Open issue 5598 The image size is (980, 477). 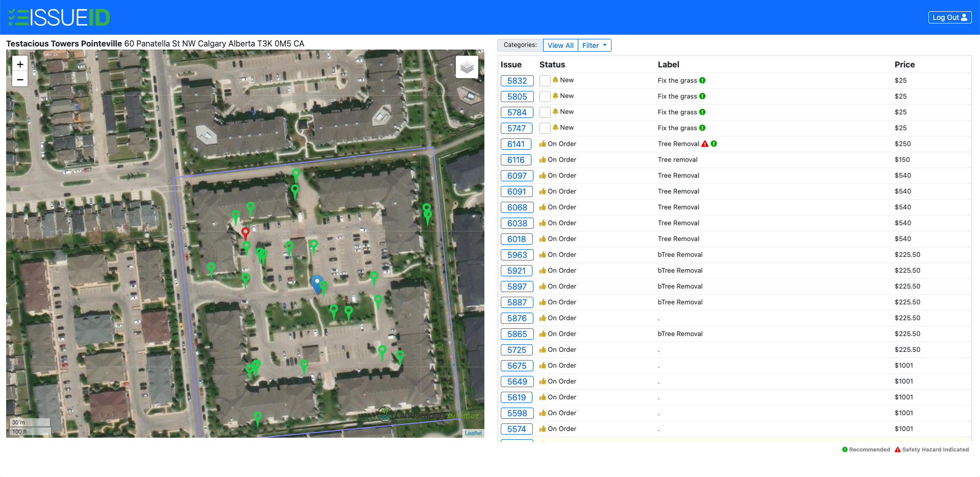click(x=517, y=413)
